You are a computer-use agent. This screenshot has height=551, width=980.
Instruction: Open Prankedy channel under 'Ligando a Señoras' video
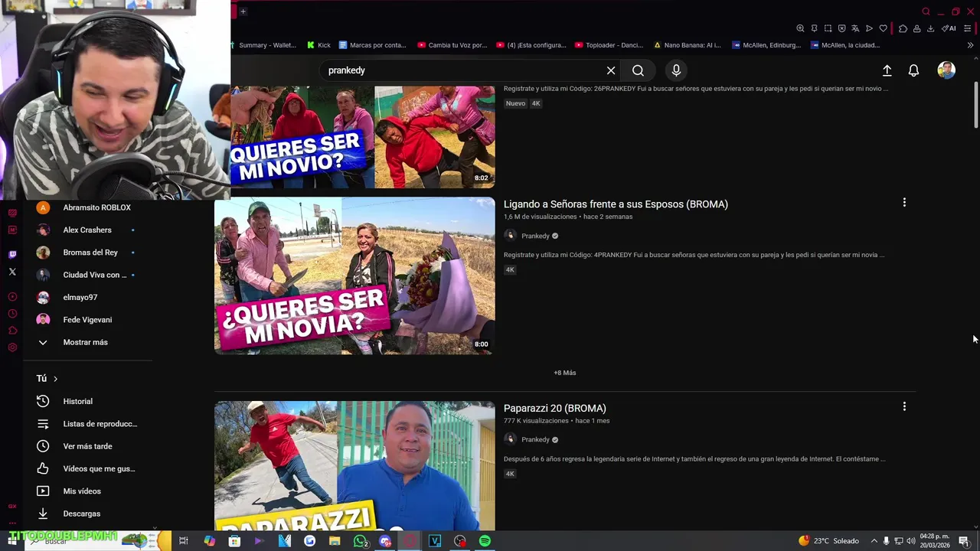point(535,236)
